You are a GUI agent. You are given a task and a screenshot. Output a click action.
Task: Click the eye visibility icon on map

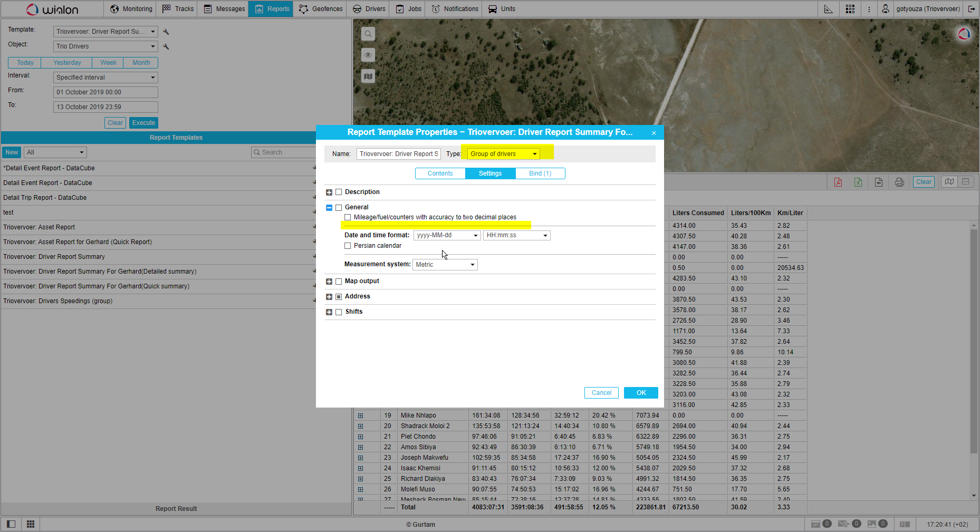[368, 55]
